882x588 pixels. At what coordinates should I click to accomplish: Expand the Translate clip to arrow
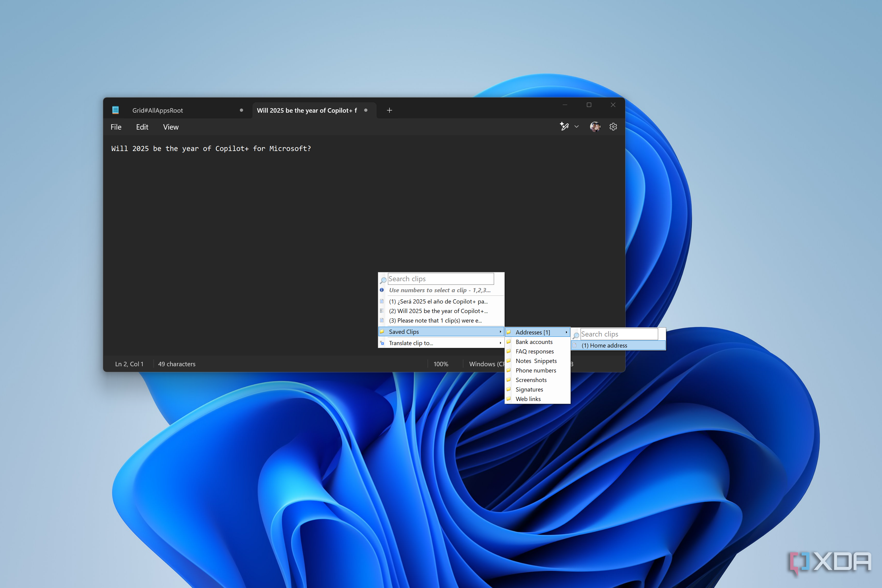(x=500, y=343)
